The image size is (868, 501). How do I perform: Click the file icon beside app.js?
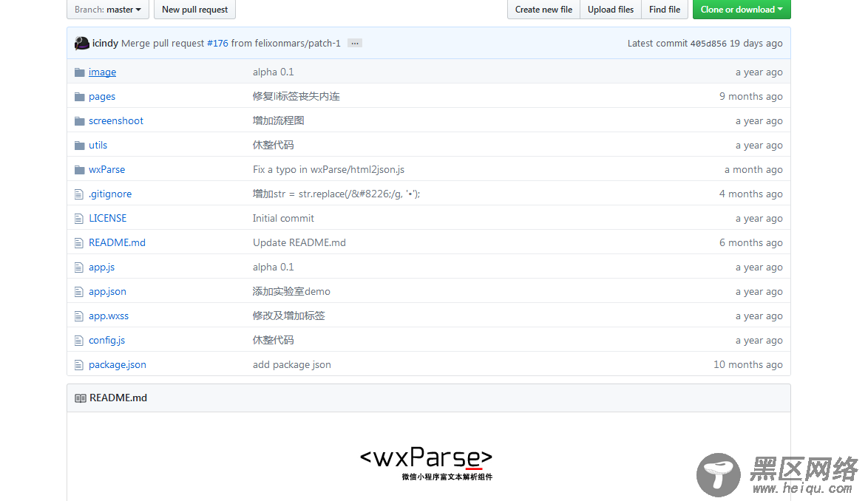click(x=78, y=267)
